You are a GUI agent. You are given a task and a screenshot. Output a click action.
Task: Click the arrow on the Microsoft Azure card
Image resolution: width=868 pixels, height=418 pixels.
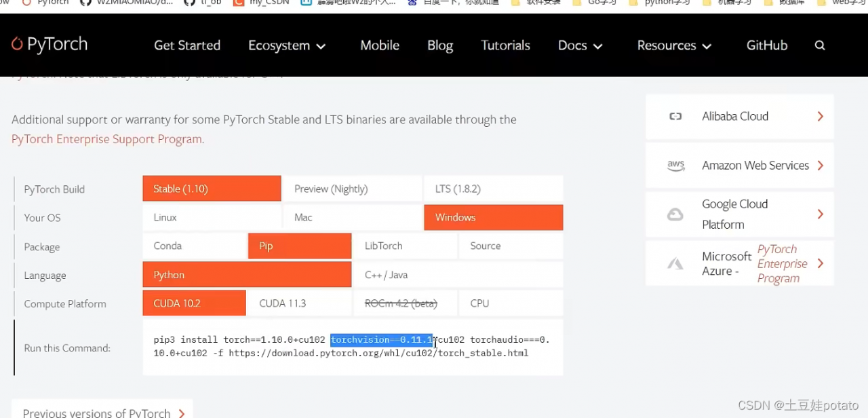point(821,263)
